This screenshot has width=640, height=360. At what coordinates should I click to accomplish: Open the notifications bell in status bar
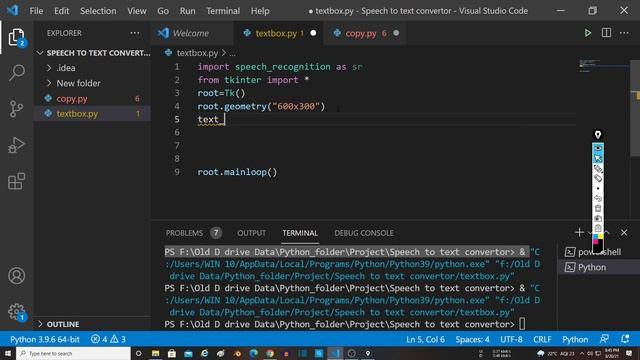point(625,339)
